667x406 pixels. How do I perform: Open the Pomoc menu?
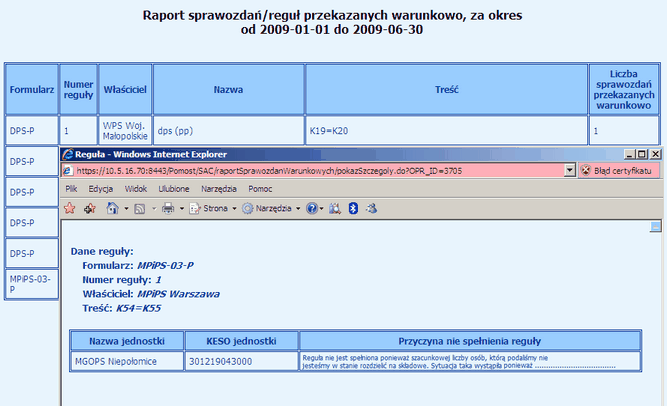(260, 188)
